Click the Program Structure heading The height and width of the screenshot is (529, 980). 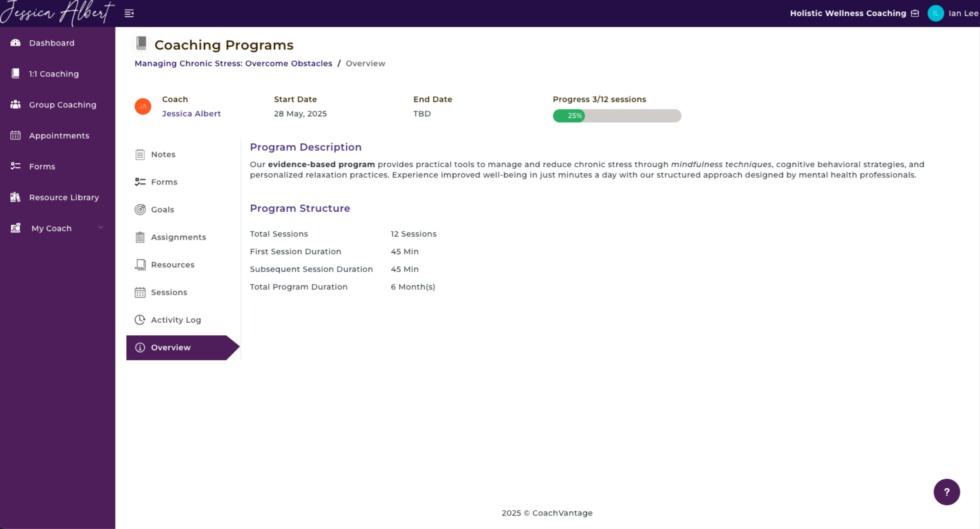click(x=300, y=208)
